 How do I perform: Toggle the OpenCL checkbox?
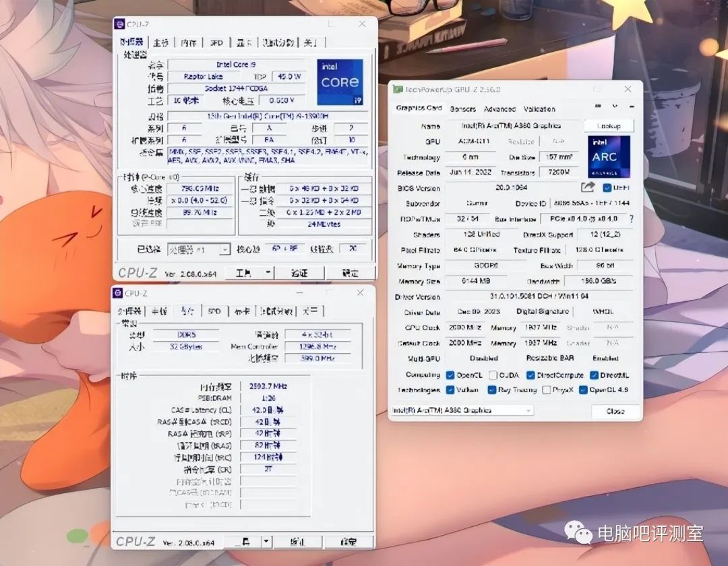(450, 375)
